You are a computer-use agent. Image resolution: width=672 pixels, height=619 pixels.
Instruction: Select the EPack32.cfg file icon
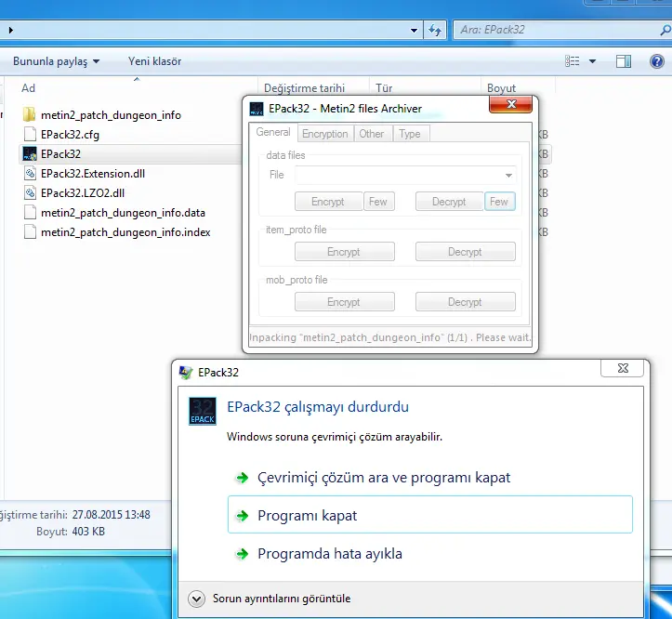coord(29,135)
